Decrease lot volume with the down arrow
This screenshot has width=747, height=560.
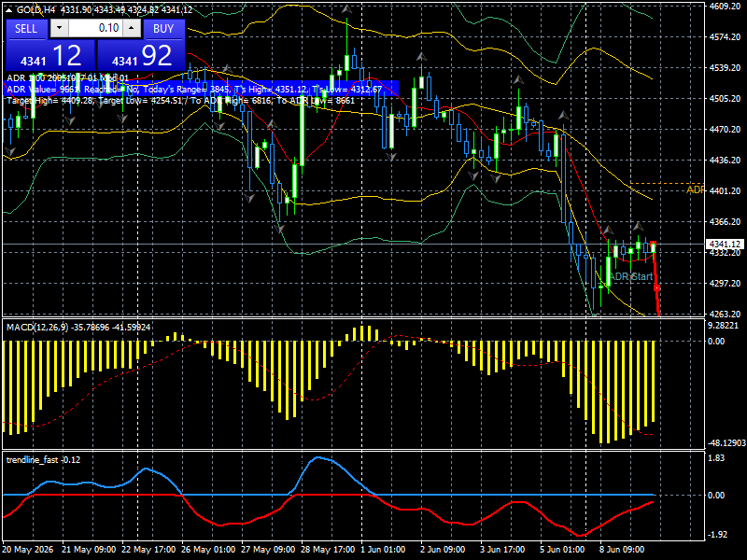coord(59,28)
